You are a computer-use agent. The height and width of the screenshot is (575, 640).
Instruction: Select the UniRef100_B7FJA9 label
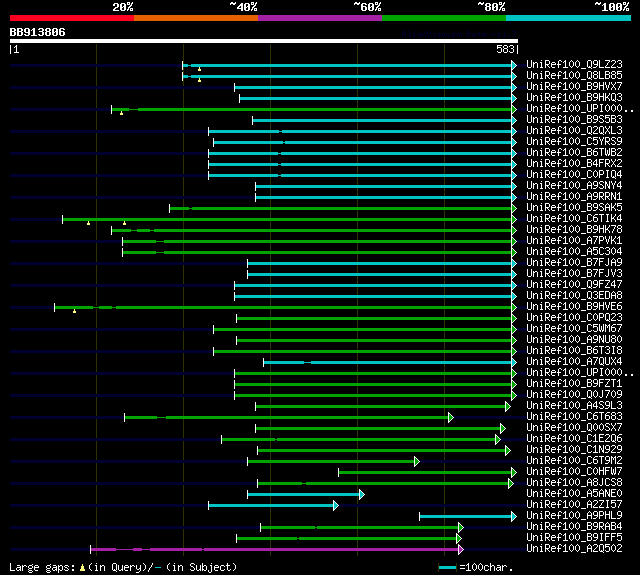tap(574, 262)
